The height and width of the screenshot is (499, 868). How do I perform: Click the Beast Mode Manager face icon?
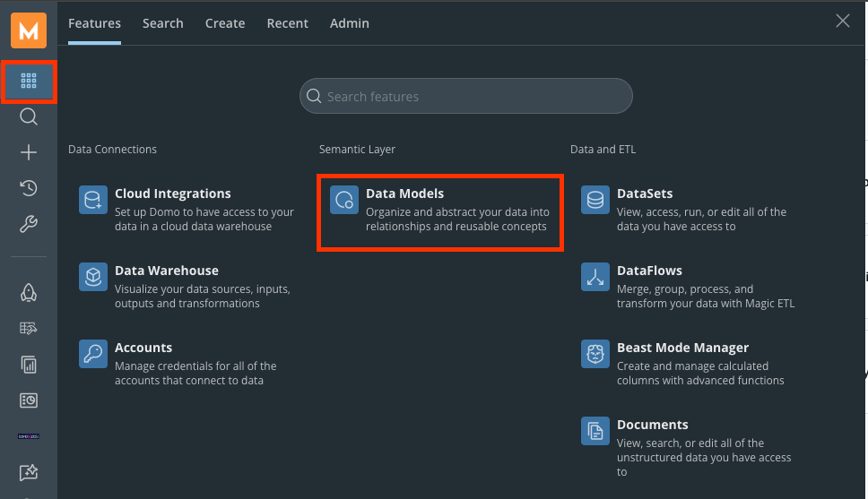pos(595,354)
